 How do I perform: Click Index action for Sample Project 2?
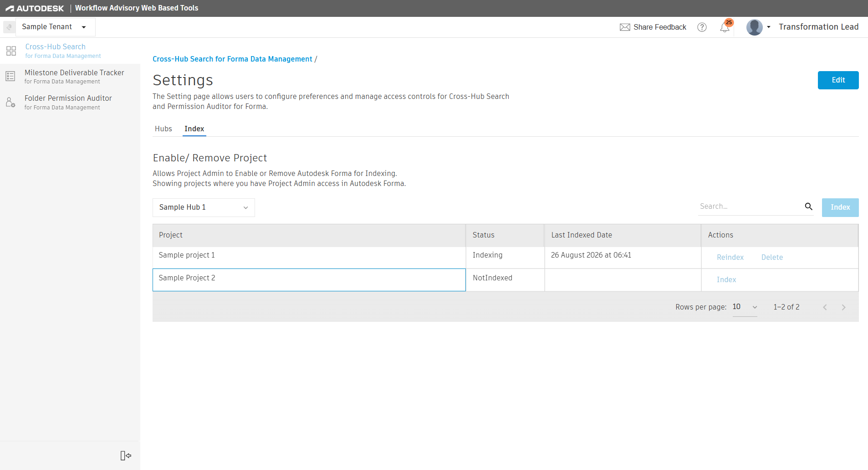[x=726, y=280]
